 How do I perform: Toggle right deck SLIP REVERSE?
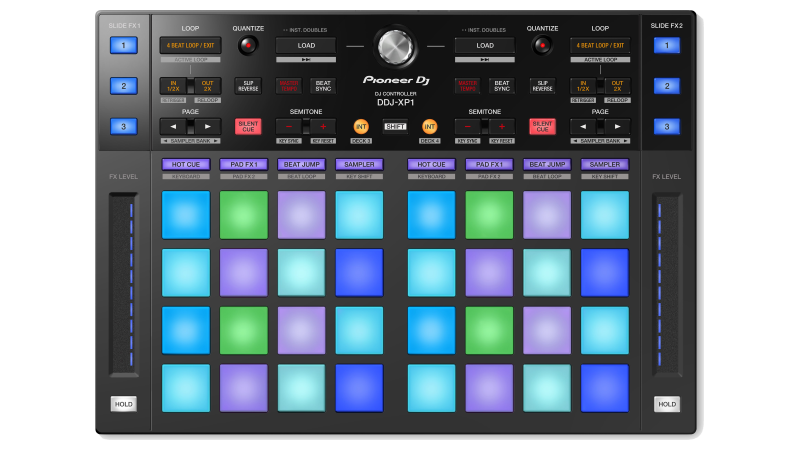542,86
